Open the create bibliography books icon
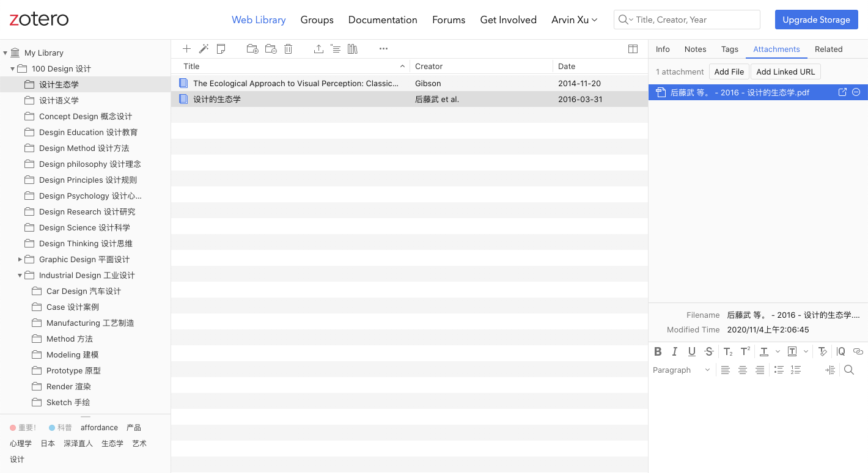Image resolution: width=868 pixels, height=473 pixels. (353, 49)
